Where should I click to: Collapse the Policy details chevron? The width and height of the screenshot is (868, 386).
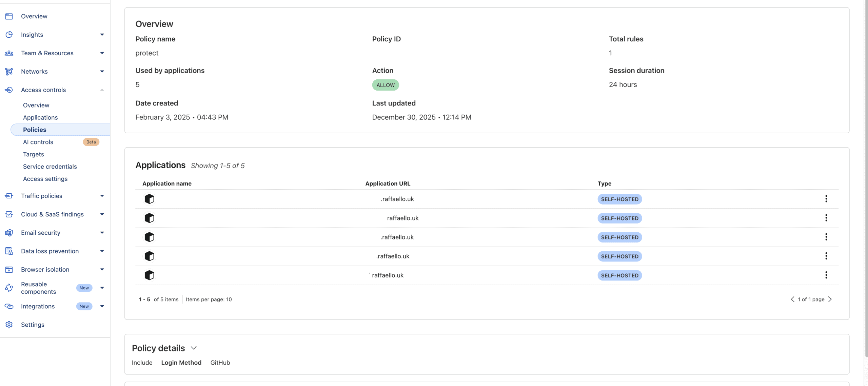[194, 348]
